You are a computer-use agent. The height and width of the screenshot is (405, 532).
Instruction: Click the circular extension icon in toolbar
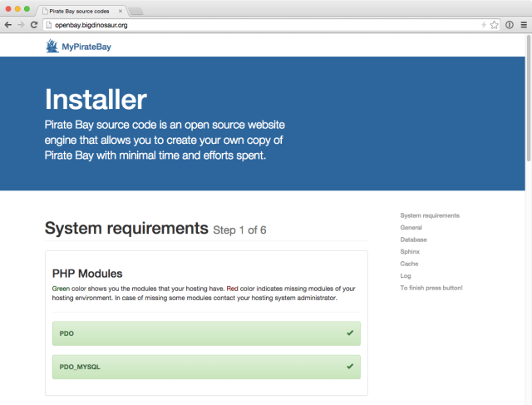pos(510,25)
